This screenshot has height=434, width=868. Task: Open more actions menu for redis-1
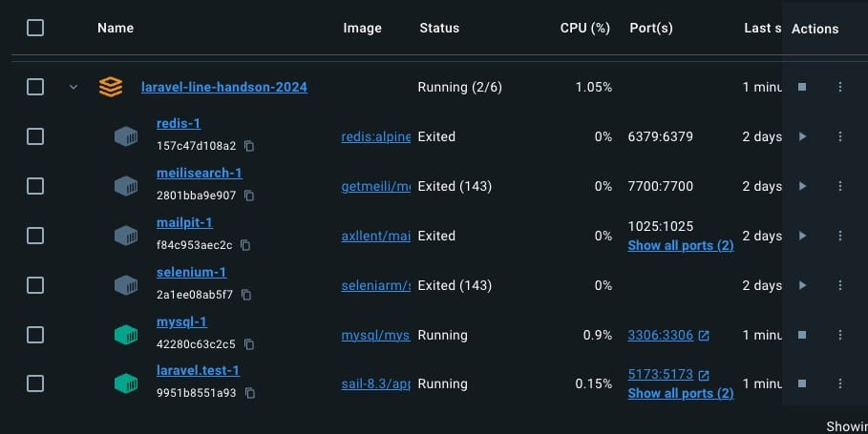tap(840, 136)
